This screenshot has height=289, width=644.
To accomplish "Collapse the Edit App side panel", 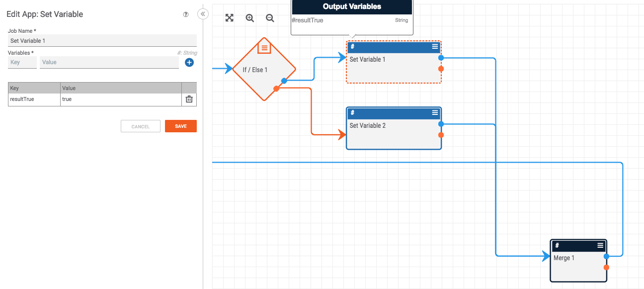I will 203,14.
